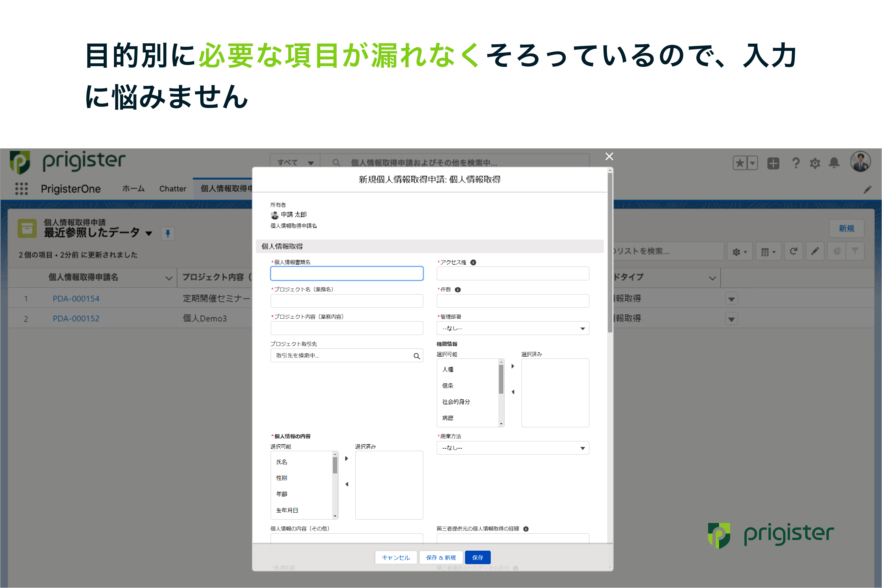The height and width of the screenshot is (588, 882).
Task: Close the new request dialog with X
Action: pyautogui.click(x=609, y=156)
